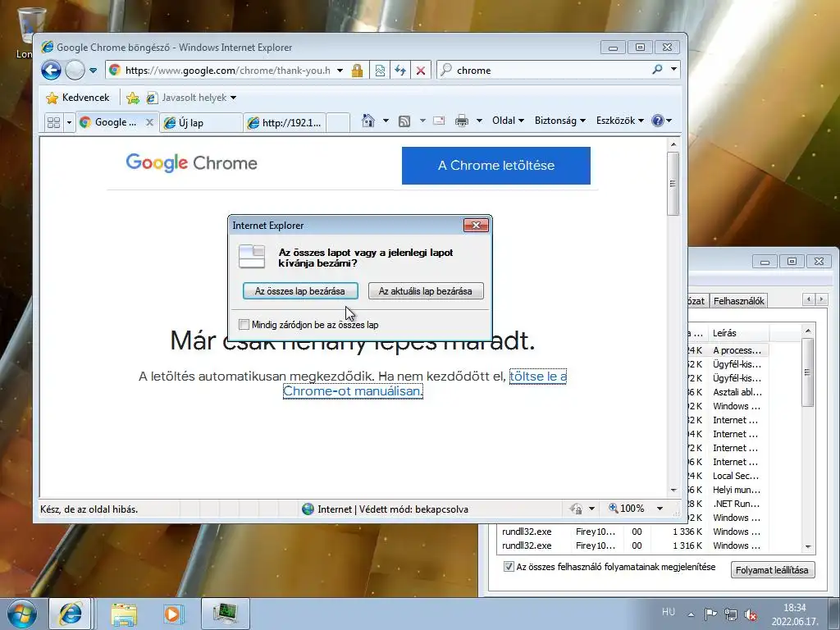840x630 pixels.
Task: Click Task Manager taskbar icon
Action: 226,614
